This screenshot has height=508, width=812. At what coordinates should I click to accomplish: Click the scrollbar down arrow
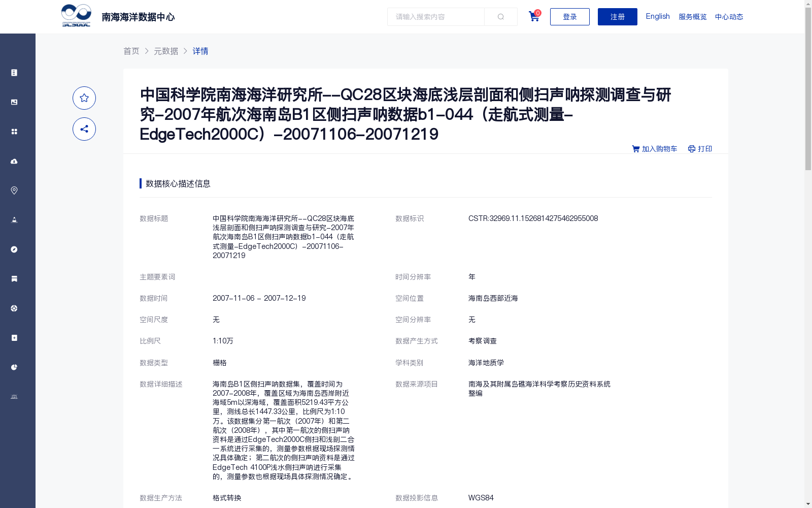808,504
